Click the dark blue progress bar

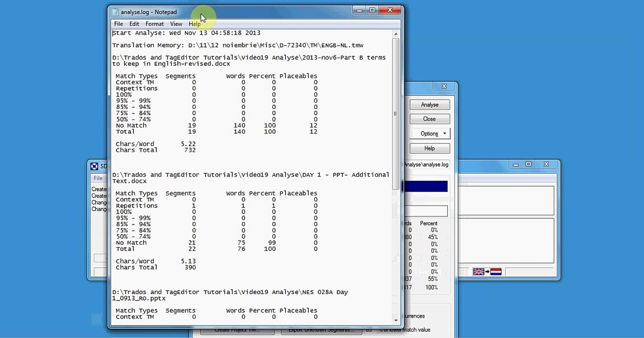pos(425,186)
